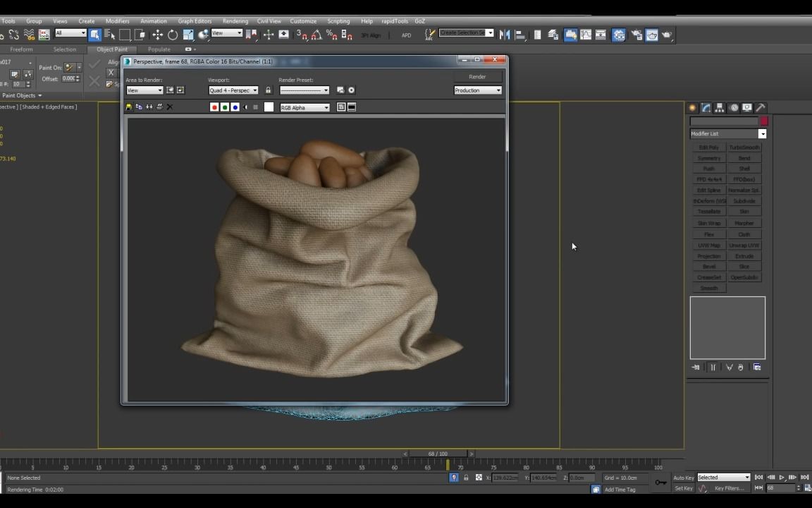This screenshot has height=508, width=812.
Task: Toggle the blue channel display
Action: pyautogui.click(x=235, y=107)
